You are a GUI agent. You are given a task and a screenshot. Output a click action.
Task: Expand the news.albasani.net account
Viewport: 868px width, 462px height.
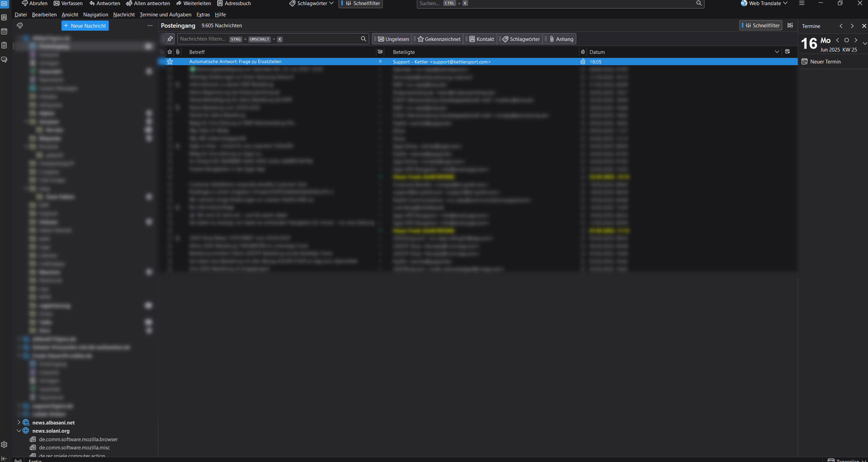[19, 422]
